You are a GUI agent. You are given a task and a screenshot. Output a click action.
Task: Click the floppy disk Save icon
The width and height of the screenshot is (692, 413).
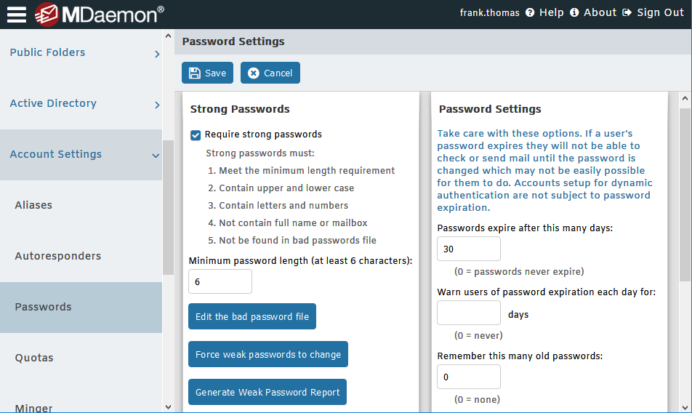coord(195,73)
